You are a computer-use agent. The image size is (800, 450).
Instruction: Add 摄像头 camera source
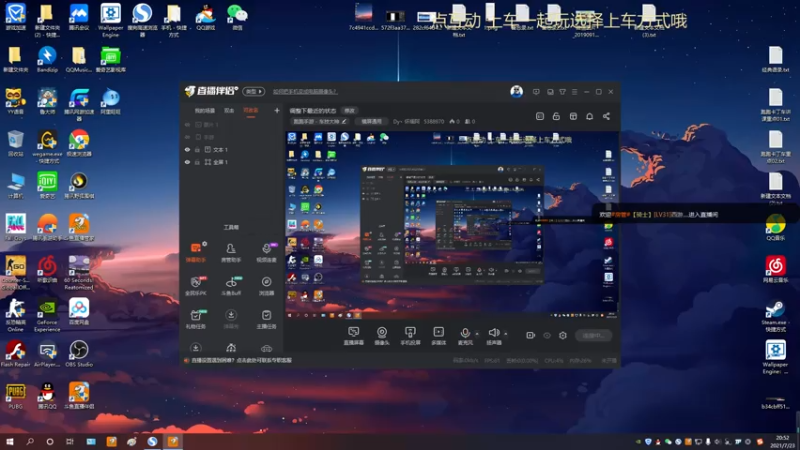[x=382, y=336]
